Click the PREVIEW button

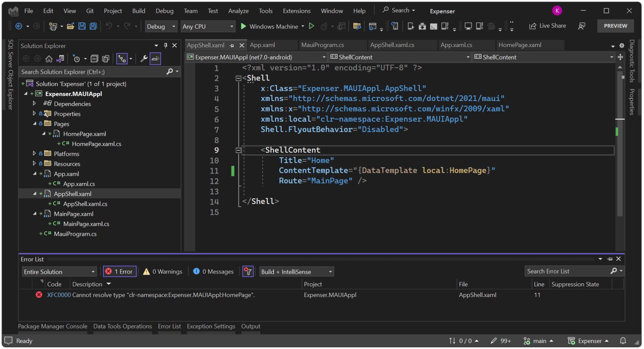tap(615, 26)
